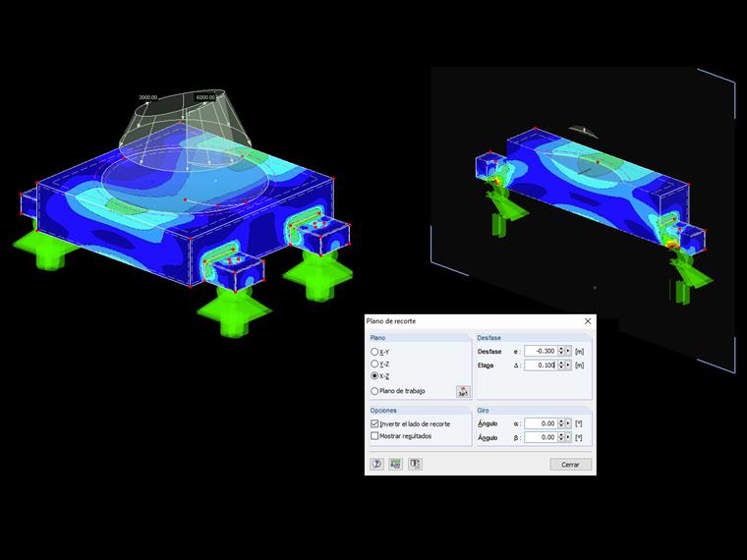The width and height of the screenshot is (747, 560).
Task: Click the Desfase e spinner arrows
Action: click(560, 351)
